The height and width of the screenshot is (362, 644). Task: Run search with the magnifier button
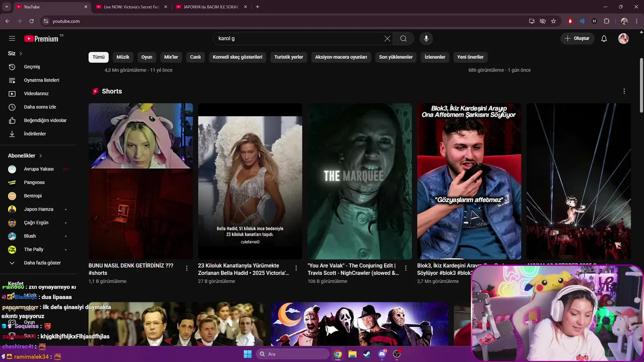click(x=404, y=39)
